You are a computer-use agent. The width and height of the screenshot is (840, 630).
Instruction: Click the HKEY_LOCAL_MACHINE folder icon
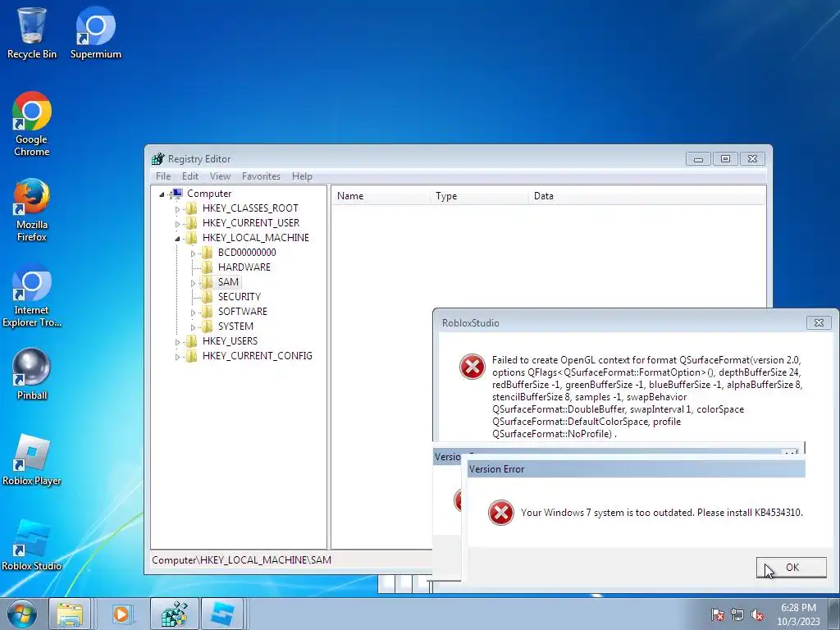point(191,237)
